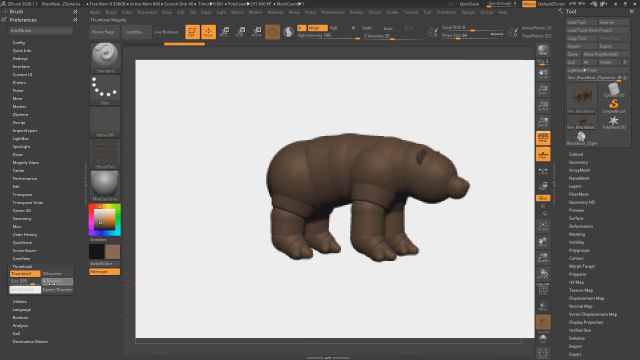Click the Rotate mode icon in top shelf
The height and width of the screenshot is (360, 640).
[257, 32]
